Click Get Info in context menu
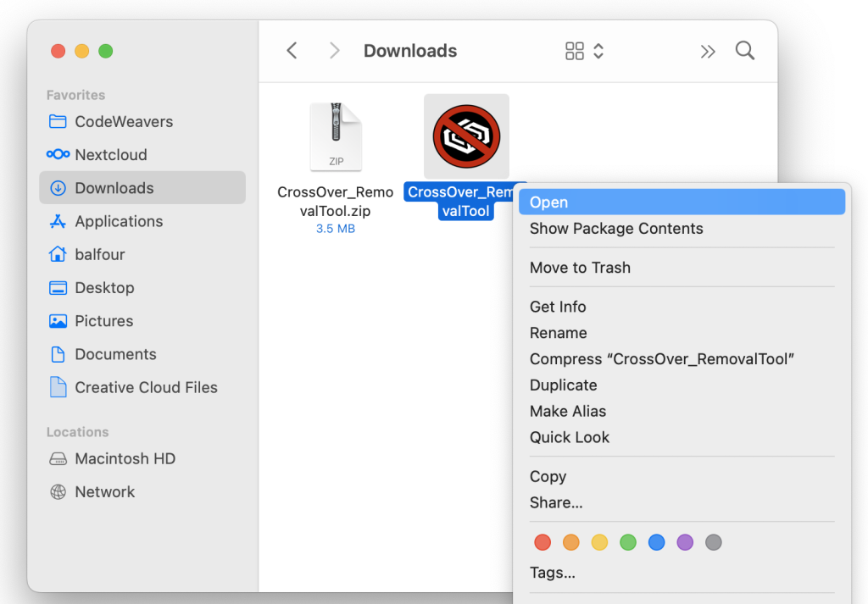Image resolution: width=868 pixels, height=604 pixels. pyautogui.click(x=558, y=307)
